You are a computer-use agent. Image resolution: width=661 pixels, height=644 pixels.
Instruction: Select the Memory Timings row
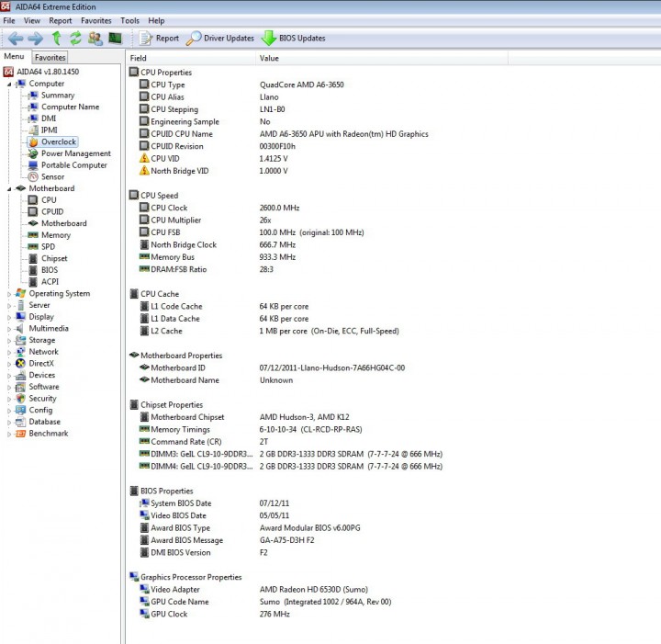pos(251,429)
